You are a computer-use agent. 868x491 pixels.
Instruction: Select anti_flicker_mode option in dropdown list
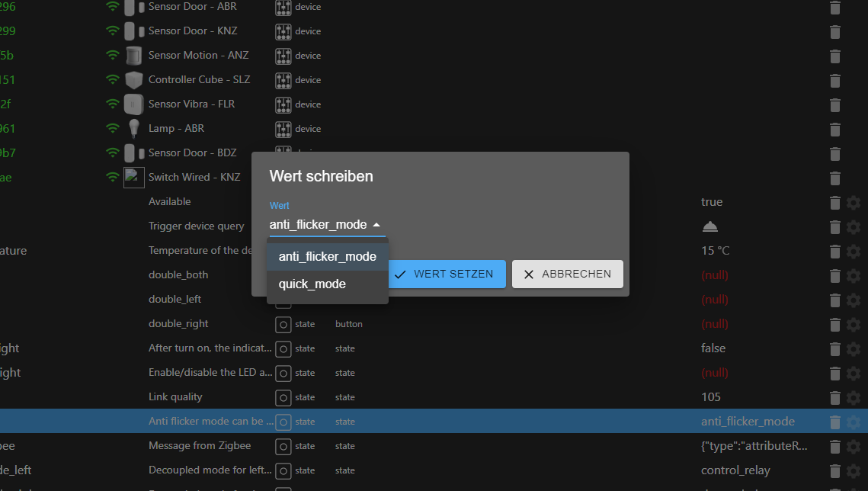(327, 257)
